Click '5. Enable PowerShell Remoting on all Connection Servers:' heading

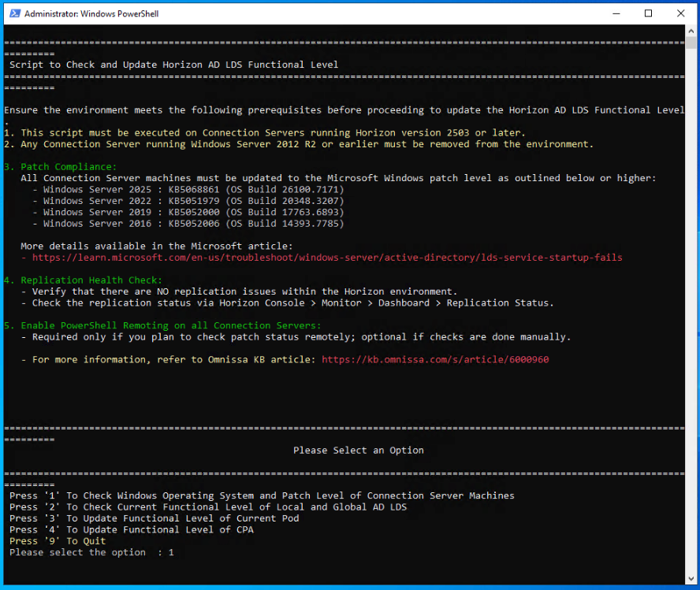pos(162,325)
